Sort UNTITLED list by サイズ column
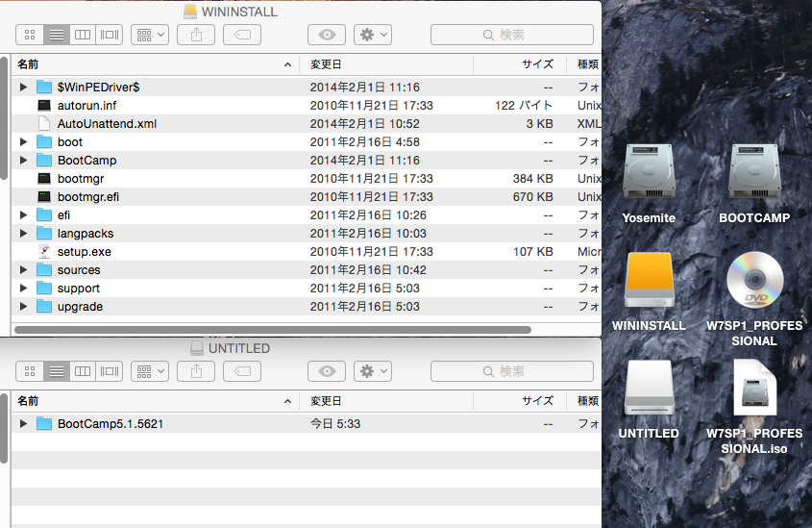Image resolution: width=812 pixels, height=528 pixels. (520, 400)
